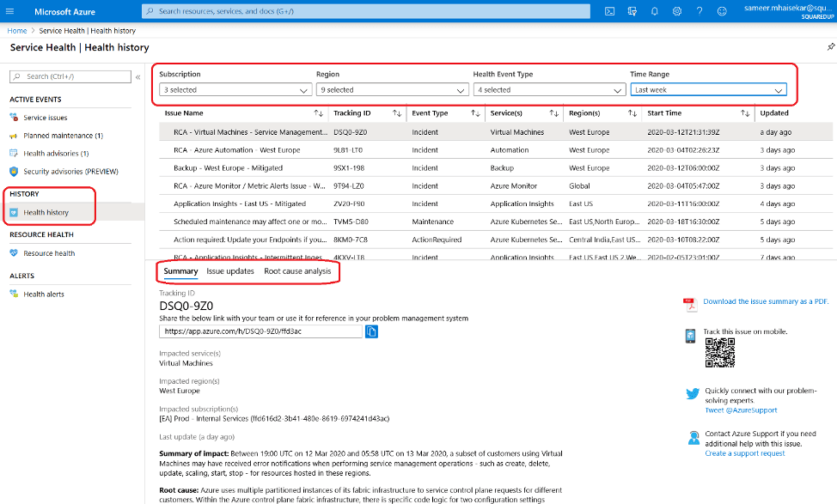This screenshot has width=837, height=504.
Task: Open the notifications bell
Action: pyautogui.click(x=655, y=11)
